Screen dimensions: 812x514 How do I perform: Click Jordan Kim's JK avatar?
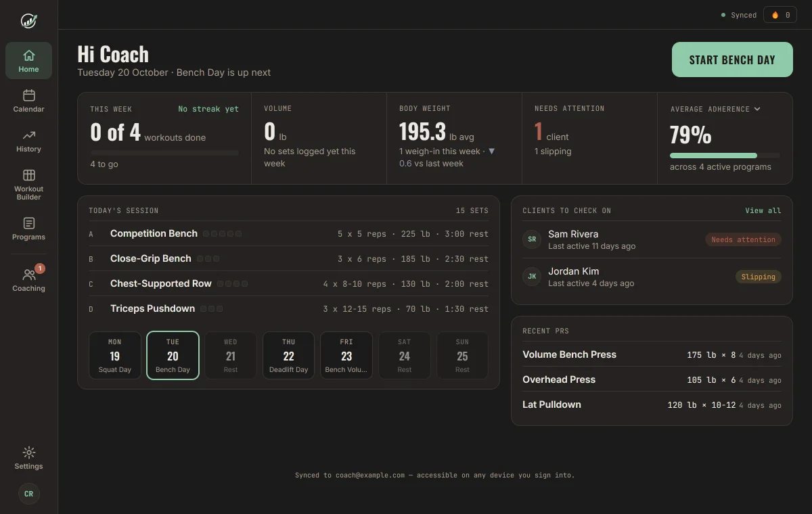pyautogui.click(x=532, y=277)
